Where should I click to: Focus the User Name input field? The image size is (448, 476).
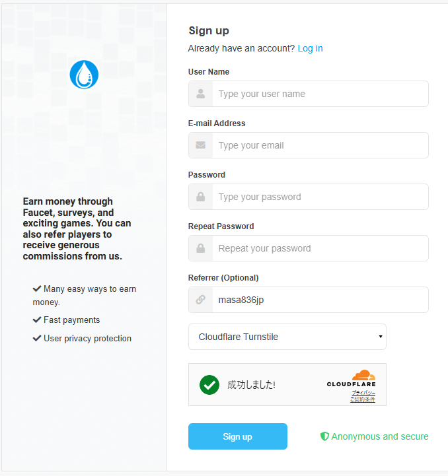[x=320, y=94]
